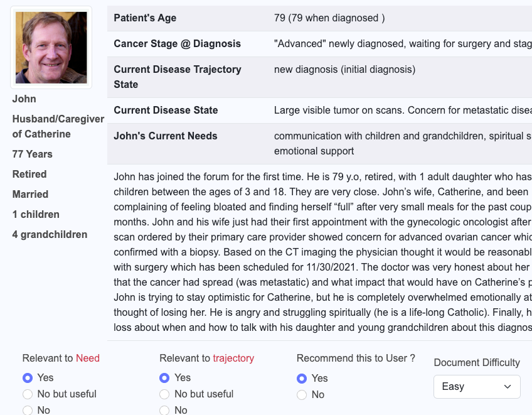Click the Patient's Age row label
Screen dimensions: 532x415
click(x=145, y=18)
